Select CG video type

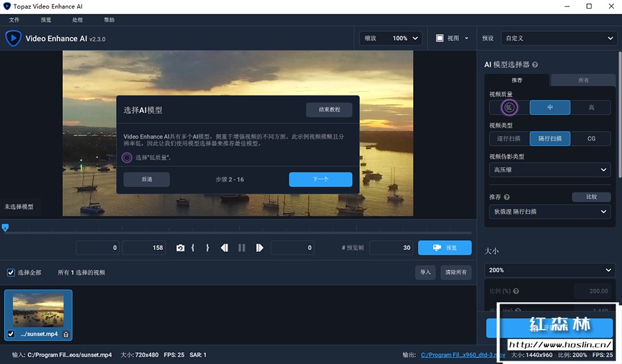click(x=591, y=139)
